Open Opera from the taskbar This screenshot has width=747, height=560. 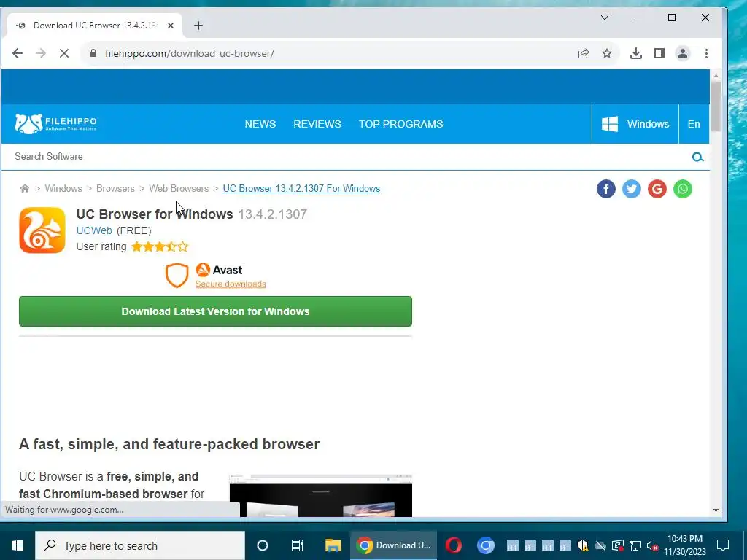[454, 545]
